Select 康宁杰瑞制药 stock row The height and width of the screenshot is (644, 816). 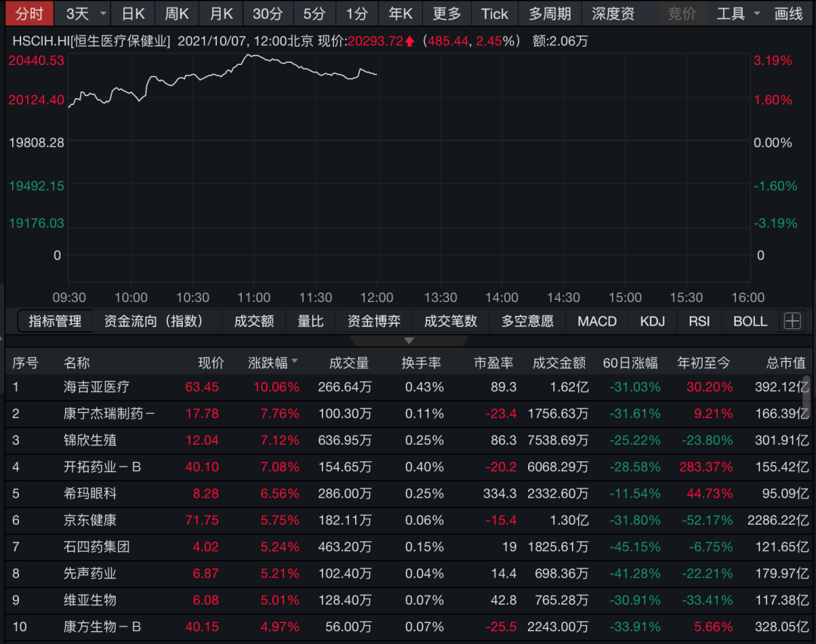pos(408,414)
